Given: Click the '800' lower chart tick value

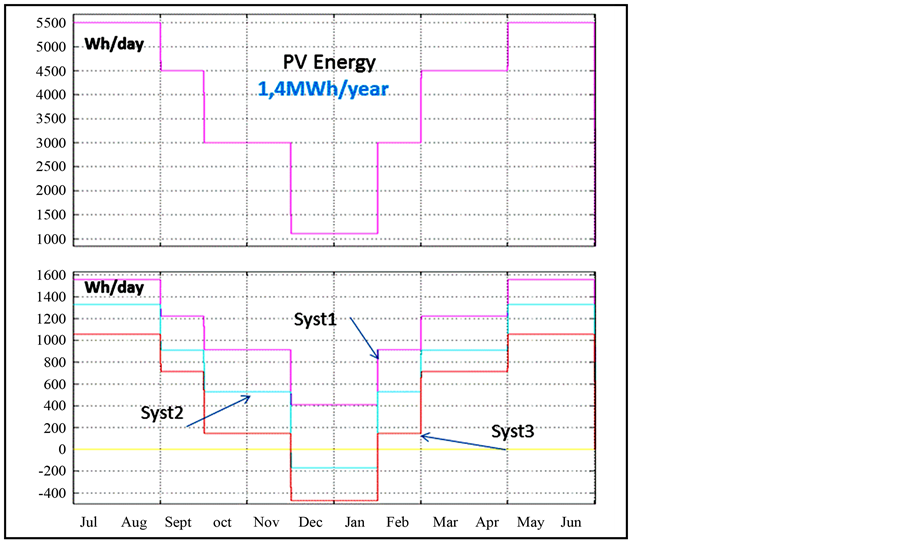Looking at the screenshot, I should click(55, 362).
